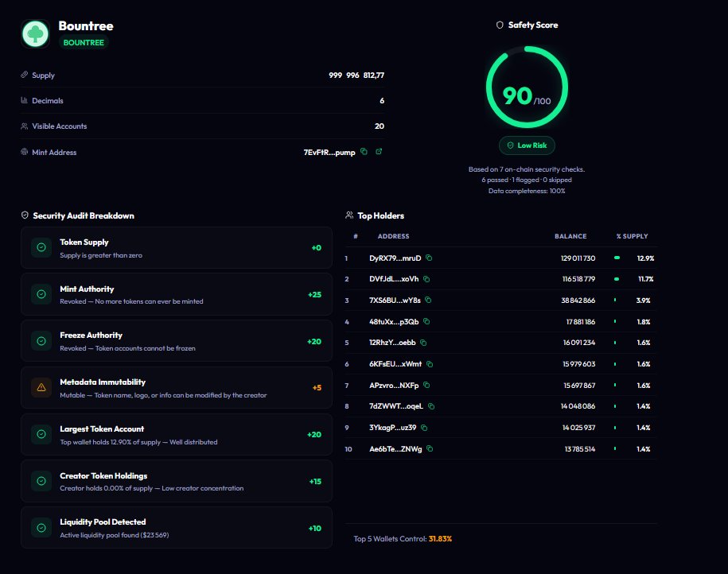
Task: Copy address APzvro...NXFp
Action: click(x=426, y=385)
